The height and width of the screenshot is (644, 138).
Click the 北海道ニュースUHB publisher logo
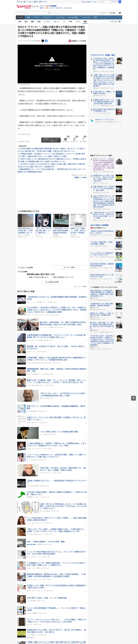(x=77, y=41)
